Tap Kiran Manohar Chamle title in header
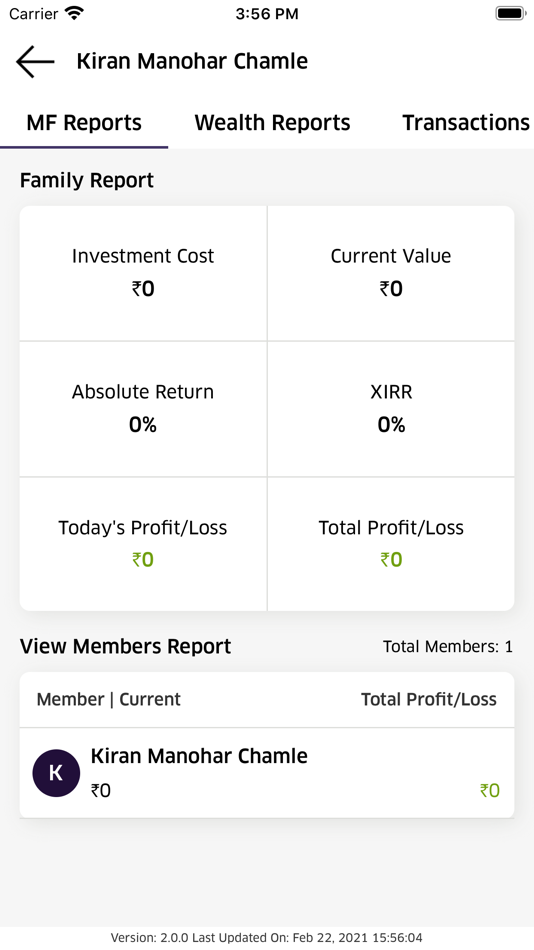The width and height of the screenshot is (534, 950). 192,61
